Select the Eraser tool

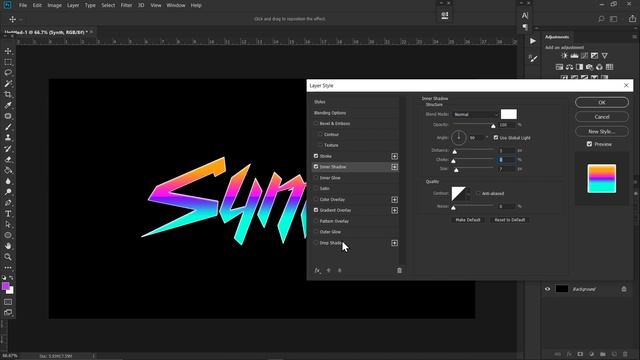(8, 160)
